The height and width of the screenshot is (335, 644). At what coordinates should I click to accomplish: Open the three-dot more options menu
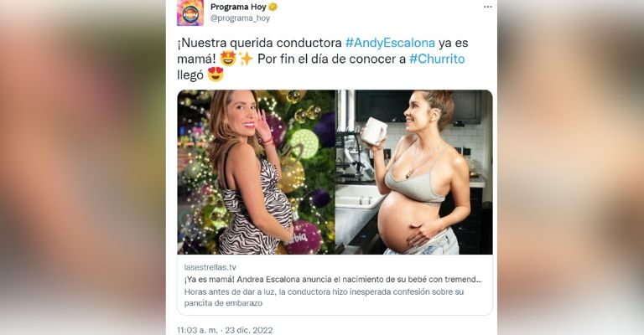[x=487, y=7]
